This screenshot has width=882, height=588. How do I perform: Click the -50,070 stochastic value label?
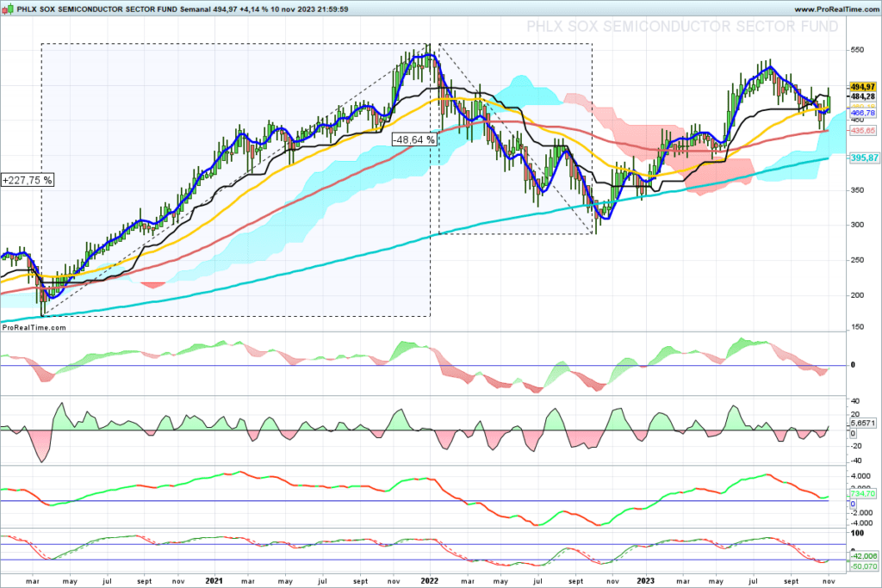(863, 566)
